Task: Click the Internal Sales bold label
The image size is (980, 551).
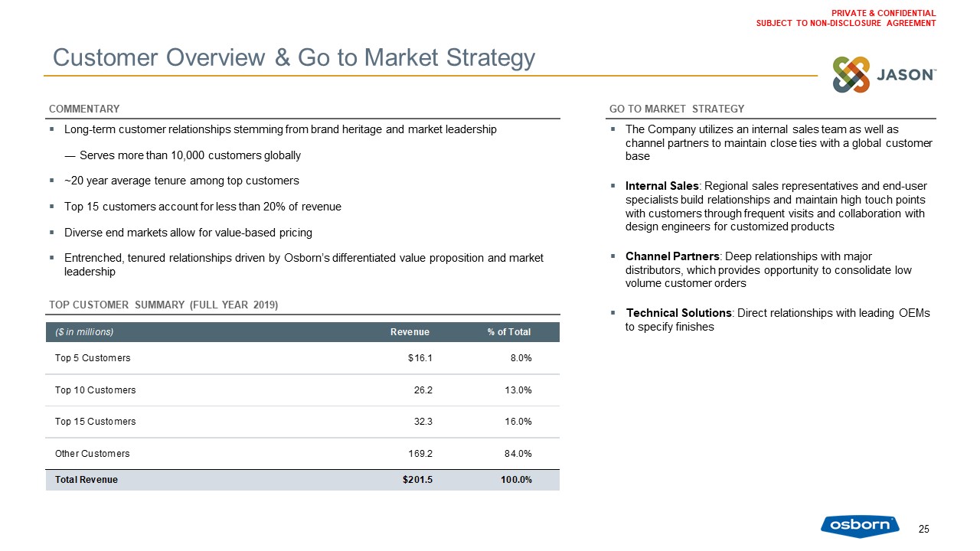Action: (662, 186)
